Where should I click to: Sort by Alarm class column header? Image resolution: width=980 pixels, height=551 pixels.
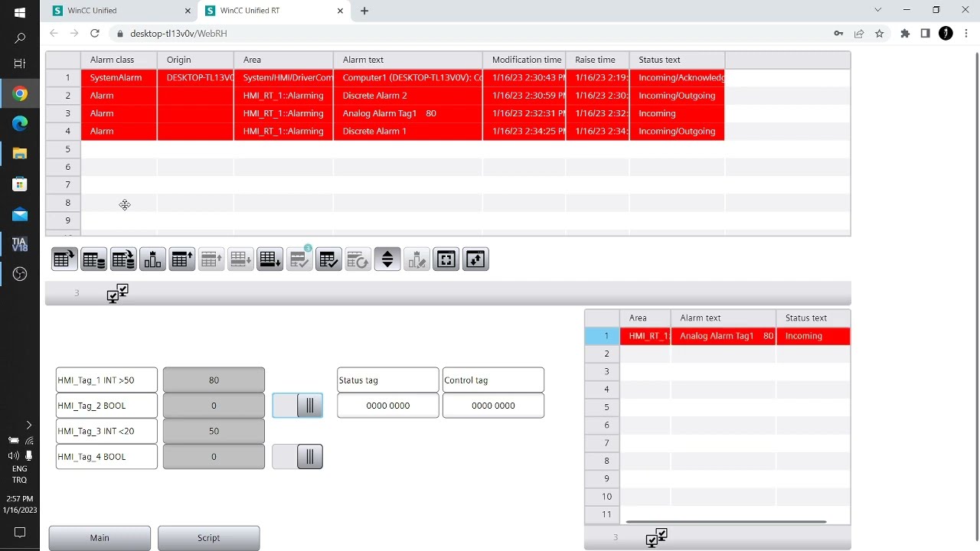(119, 60)
